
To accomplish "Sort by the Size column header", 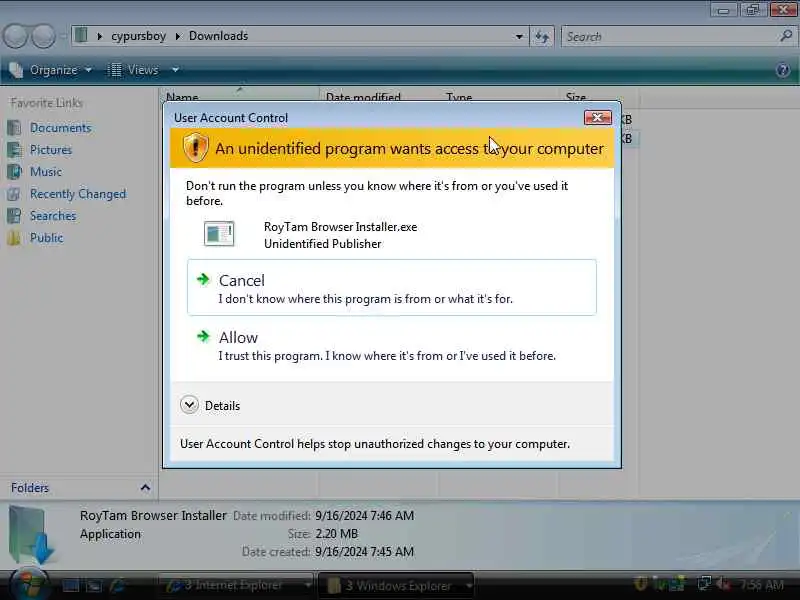I will click(576, 97).
